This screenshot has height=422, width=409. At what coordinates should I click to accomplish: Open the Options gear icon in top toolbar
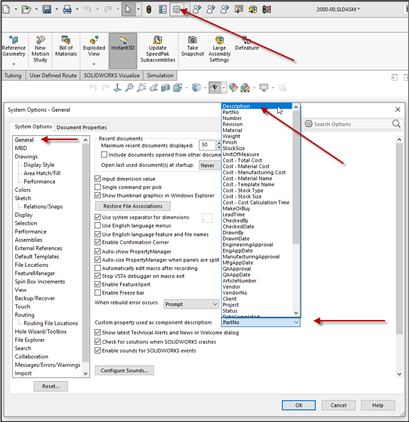(176, 10)
